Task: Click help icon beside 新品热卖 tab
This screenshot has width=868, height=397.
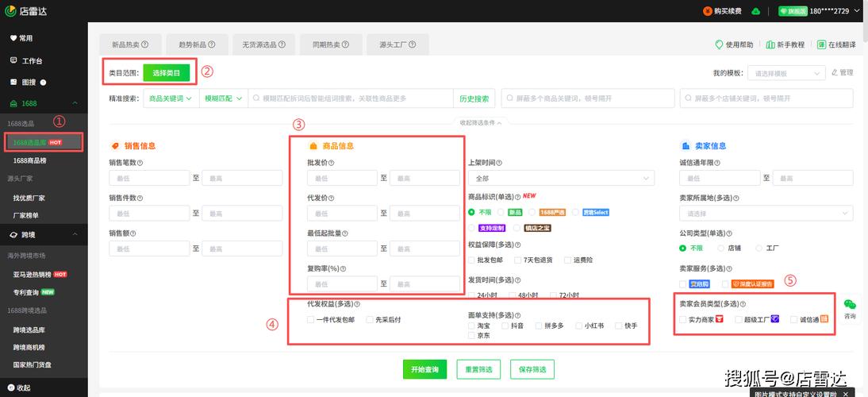Action: [145, 44]
